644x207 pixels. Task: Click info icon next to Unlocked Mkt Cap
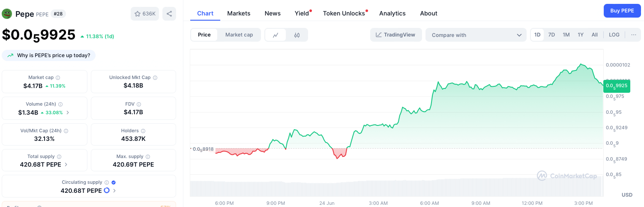[155, 78]
